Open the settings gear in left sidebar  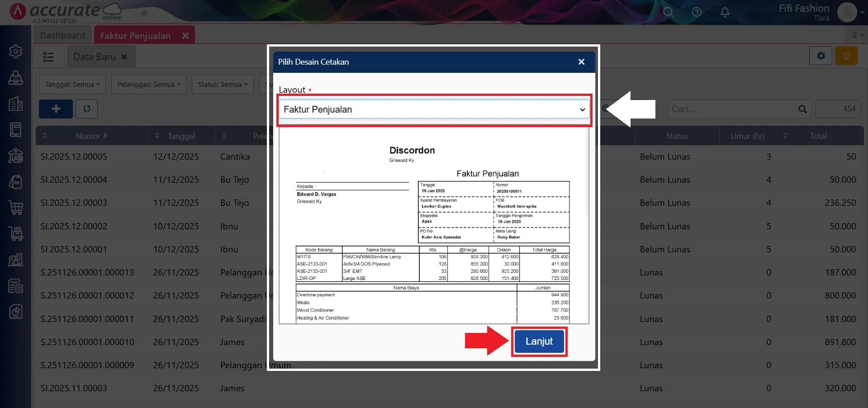point(16,52)
